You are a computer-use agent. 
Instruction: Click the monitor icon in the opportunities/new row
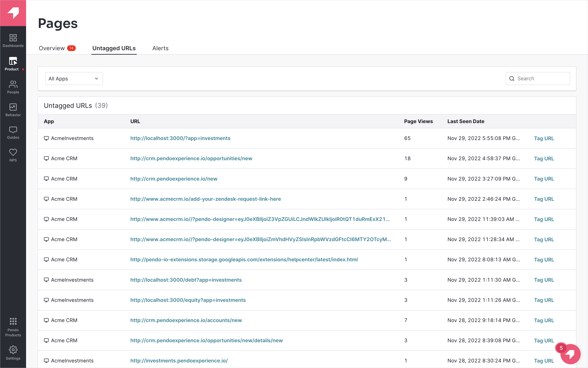click(x=46, y=158)
